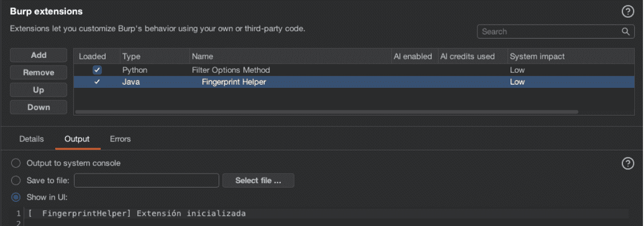Click the extensions table horizontal scrollbar
The image size is (644, 226).
(x=327, y=112)
